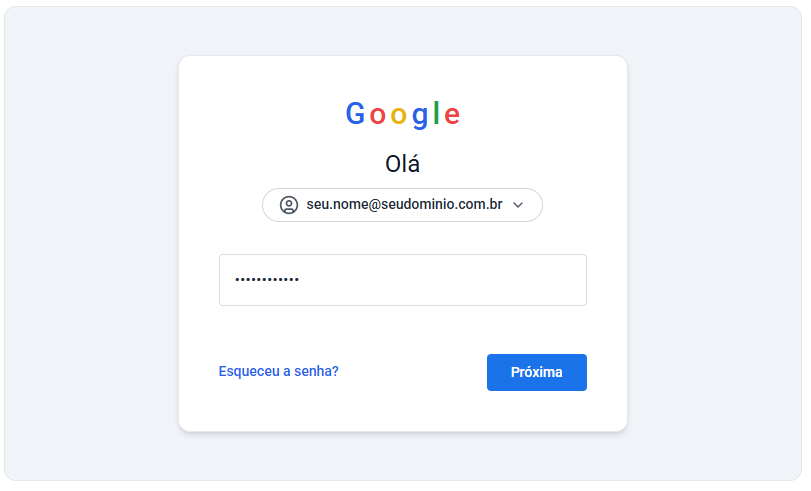Screen dimensions: 811x491
Task: Click the account avatar icon
Action: (x=289, y=205)
